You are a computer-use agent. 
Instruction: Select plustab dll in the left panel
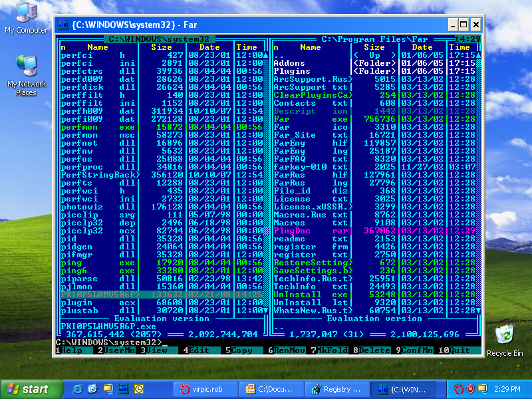pos(162,311)
